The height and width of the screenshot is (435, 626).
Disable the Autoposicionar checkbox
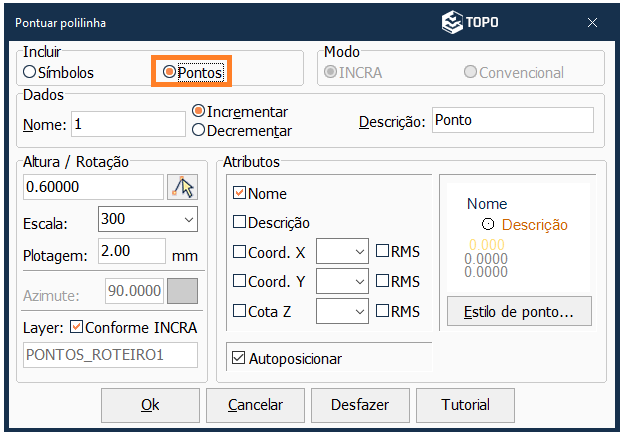pos(238,357)
